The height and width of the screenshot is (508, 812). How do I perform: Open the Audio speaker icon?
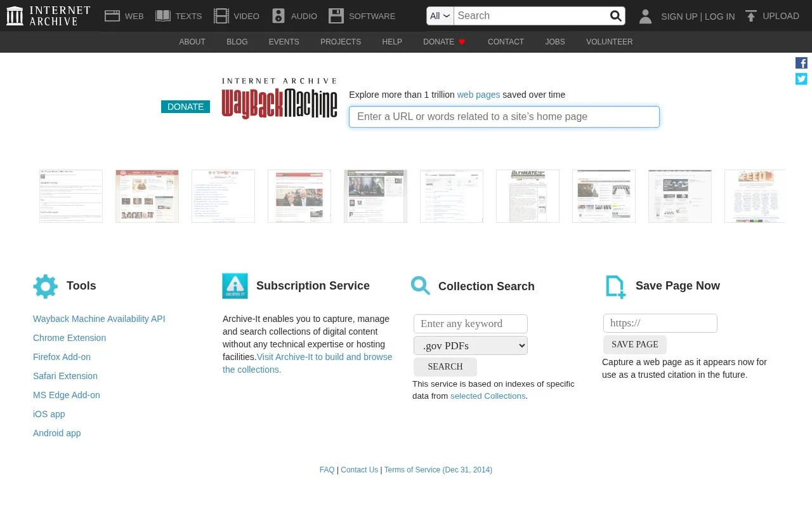tap(278, 16)
